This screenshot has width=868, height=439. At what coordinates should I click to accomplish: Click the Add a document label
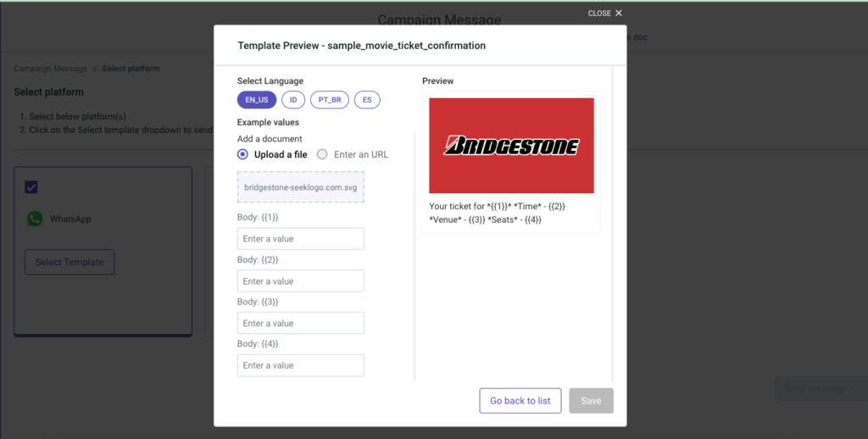pos(270,139)
